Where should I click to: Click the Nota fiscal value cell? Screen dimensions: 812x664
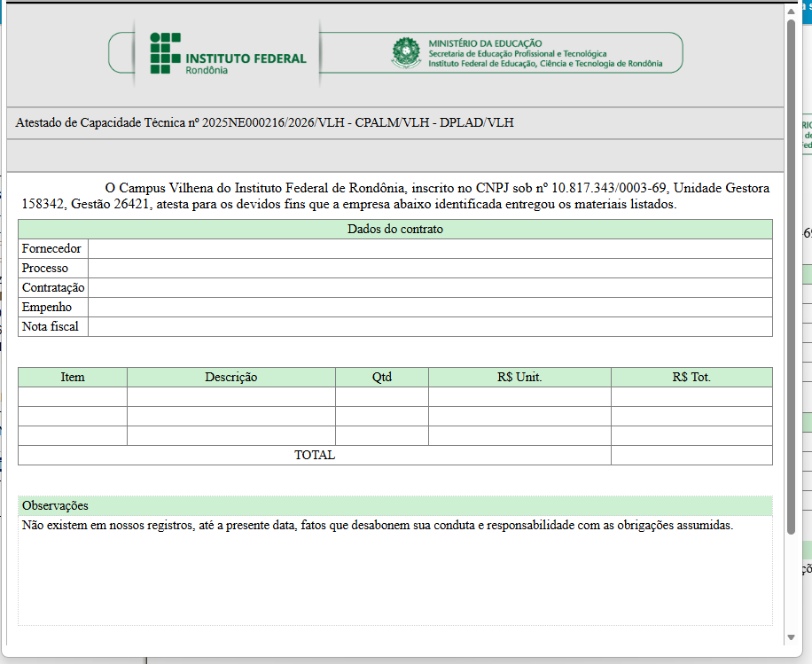[x=430, y=327]
